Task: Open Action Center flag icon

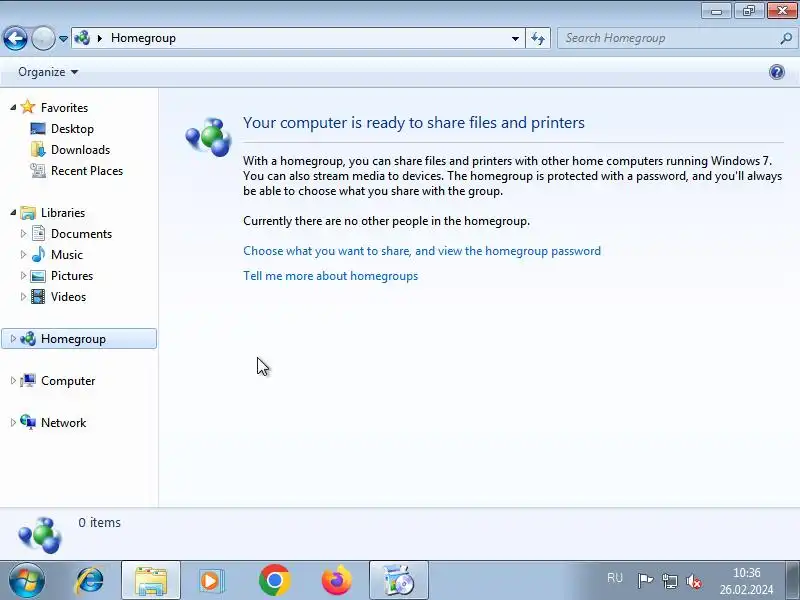Action: coord(645,581)
